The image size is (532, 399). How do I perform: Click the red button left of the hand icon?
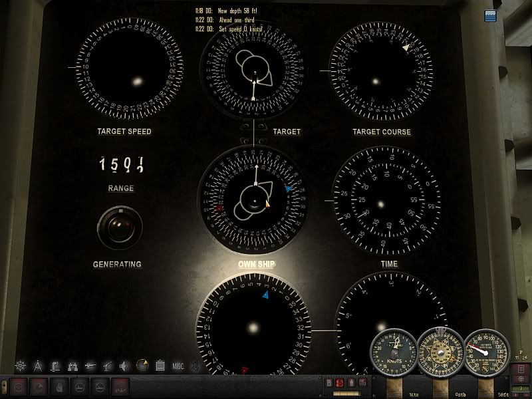[x=39, y=386]
